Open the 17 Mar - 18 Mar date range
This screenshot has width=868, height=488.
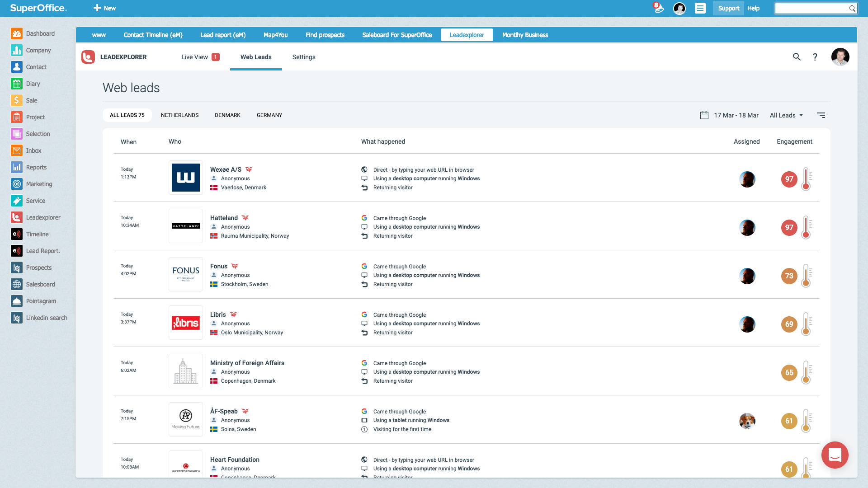pos(736,115)
